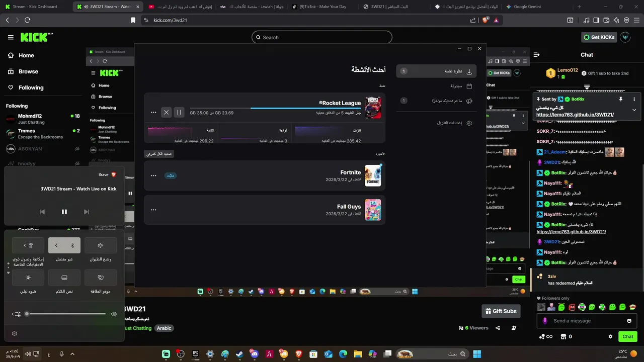Open Following in Kick sidebar

(x=25, y=87)
